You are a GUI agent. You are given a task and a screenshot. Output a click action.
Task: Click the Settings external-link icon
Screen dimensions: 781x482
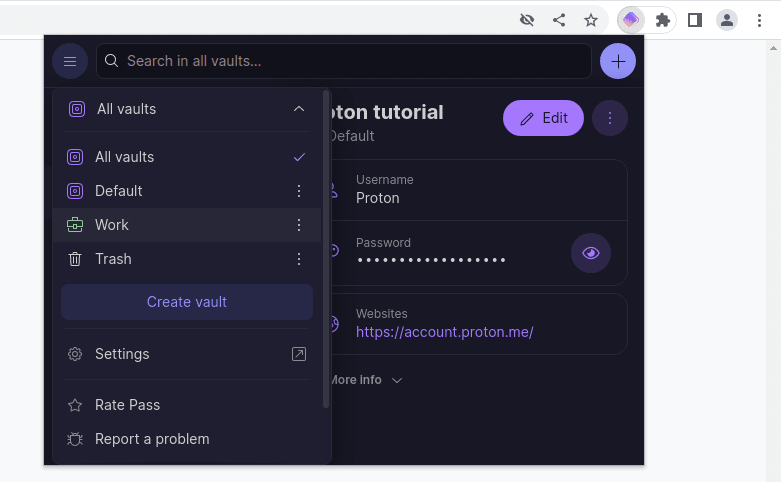click(299, 354)
